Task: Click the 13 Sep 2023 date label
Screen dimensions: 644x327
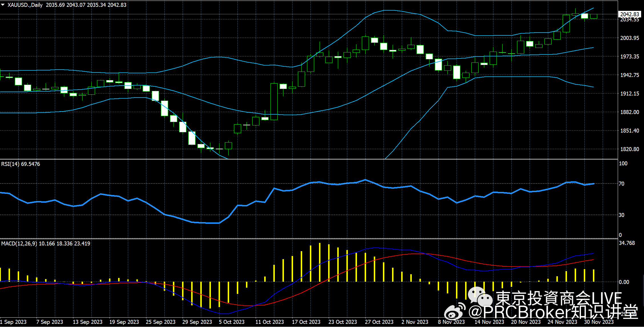Action: click(x=88, y=322)
